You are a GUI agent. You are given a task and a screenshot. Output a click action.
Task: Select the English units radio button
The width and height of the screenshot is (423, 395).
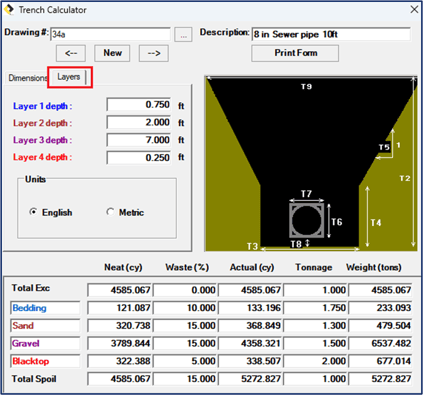[33, 212]
